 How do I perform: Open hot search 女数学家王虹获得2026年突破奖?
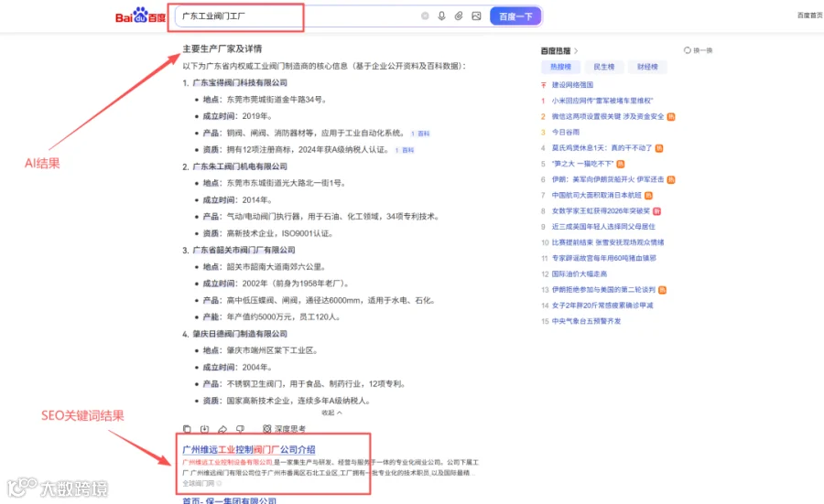click(x=601, y=210)
